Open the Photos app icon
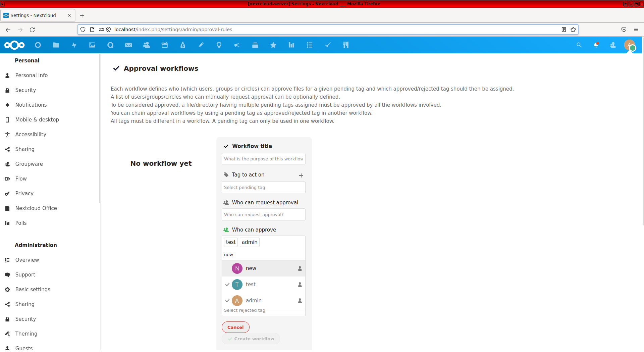The width and height of the screenshot is (644, 352). click(92, 45)
